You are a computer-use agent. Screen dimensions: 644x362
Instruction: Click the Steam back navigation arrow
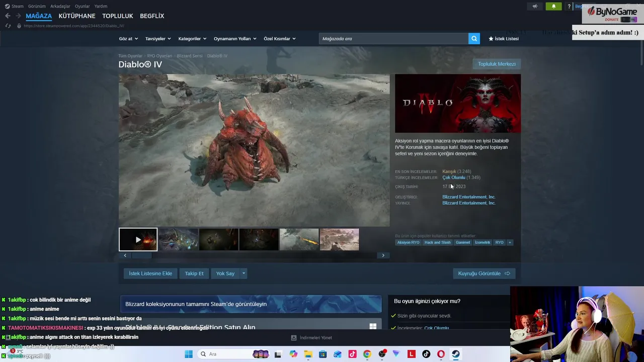[x=8, y=16]
